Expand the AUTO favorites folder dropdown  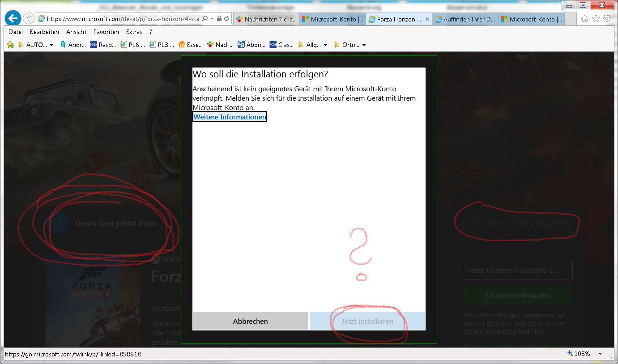click(51, 44)
